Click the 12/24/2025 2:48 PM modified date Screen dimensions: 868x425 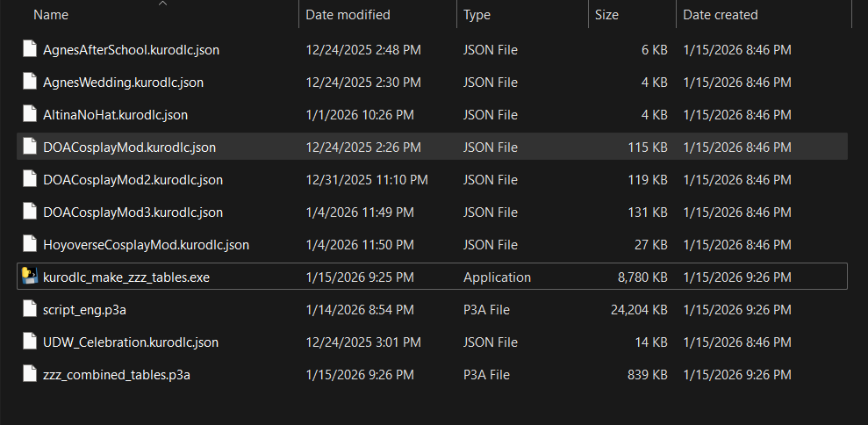pyautogui.click(x=363, y=50)
